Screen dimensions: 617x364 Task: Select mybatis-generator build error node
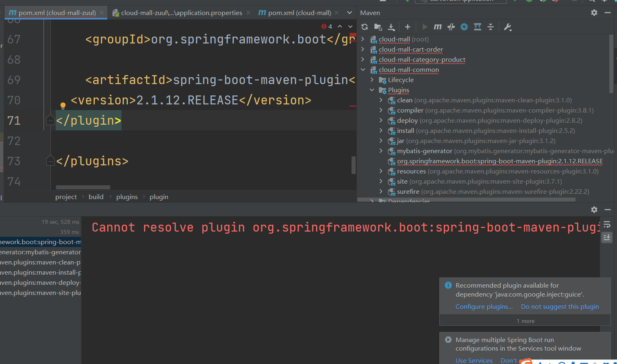tap(41, 252)
